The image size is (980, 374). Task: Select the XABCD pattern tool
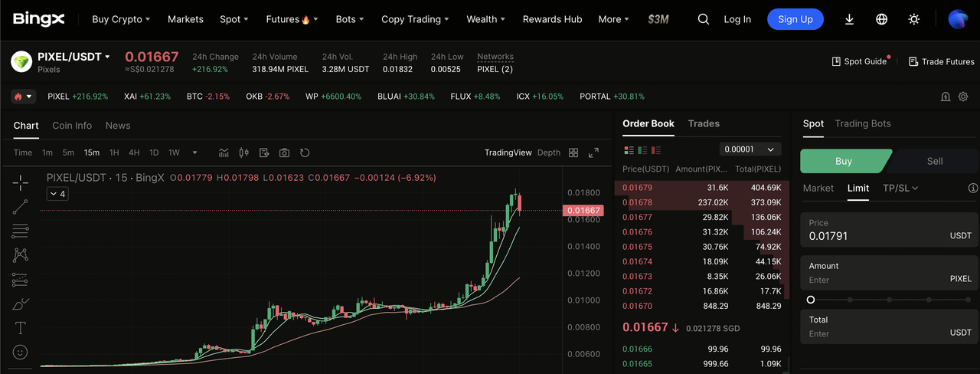[21, 254]
